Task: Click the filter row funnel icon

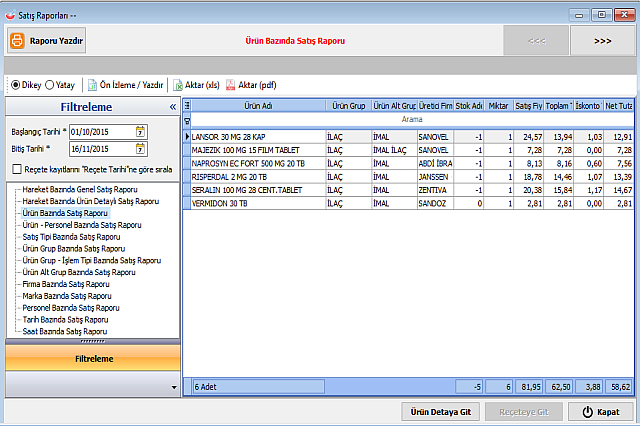Action: [x=188, y=119]
